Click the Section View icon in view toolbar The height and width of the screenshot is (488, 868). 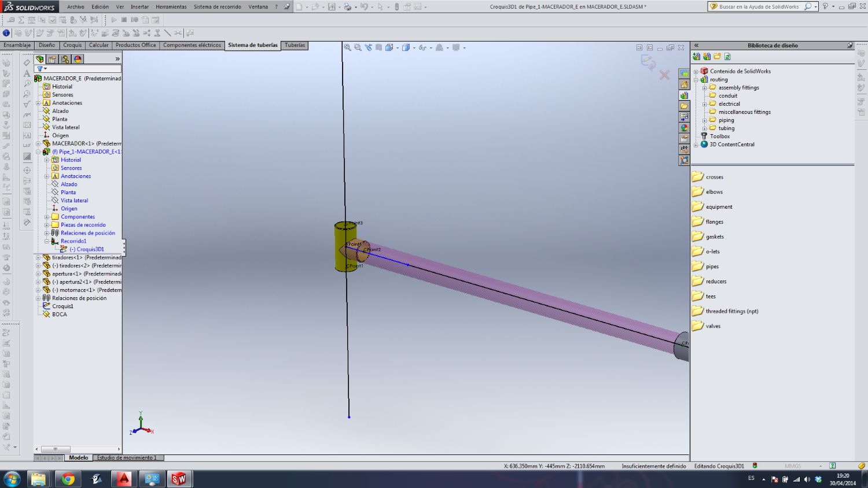pos(378,47)
